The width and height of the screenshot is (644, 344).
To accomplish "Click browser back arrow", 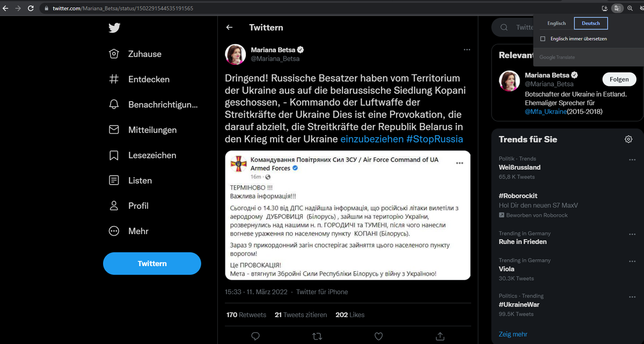I will coord(5,8).
